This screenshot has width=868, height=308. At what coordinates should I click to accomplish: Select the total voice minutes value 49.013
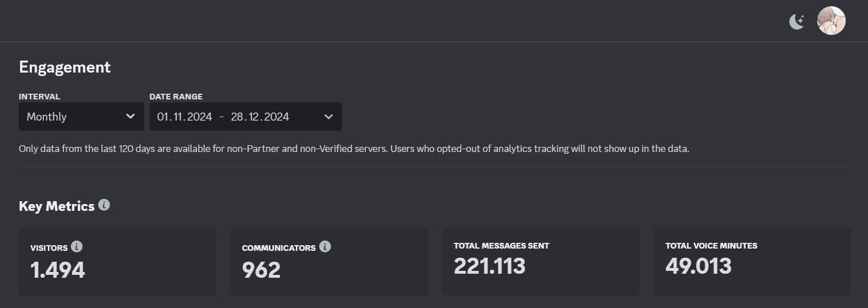point(698,266)
